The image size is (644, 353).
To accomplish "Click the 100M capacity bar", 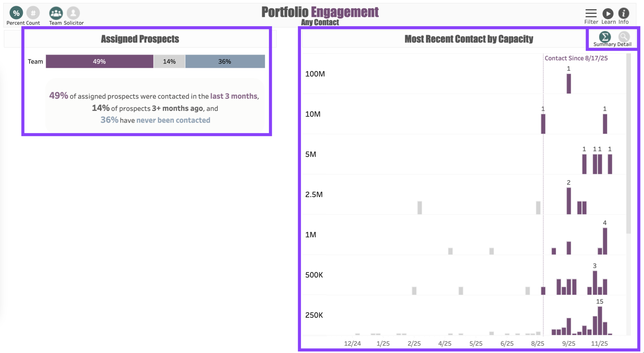I will 569,83.
